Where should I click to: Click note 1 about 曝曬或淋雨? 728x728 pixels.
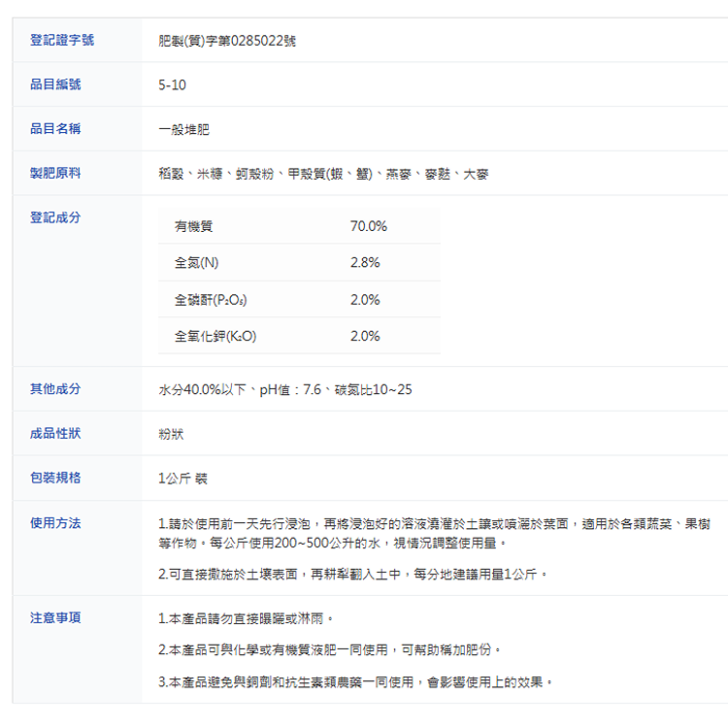[247, 618]
